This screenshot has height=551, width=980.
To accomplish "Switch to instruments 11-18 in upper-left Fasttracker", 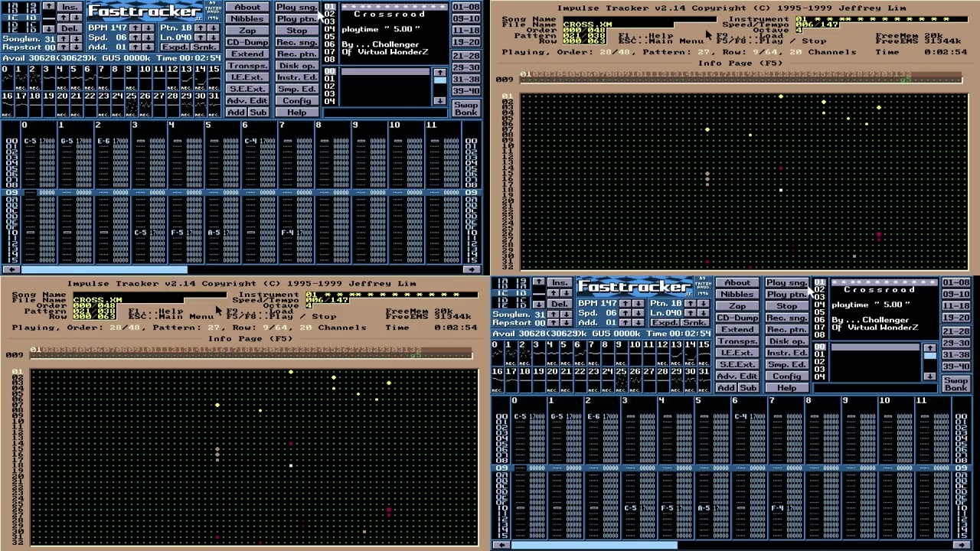I will (x=466, y=30).
